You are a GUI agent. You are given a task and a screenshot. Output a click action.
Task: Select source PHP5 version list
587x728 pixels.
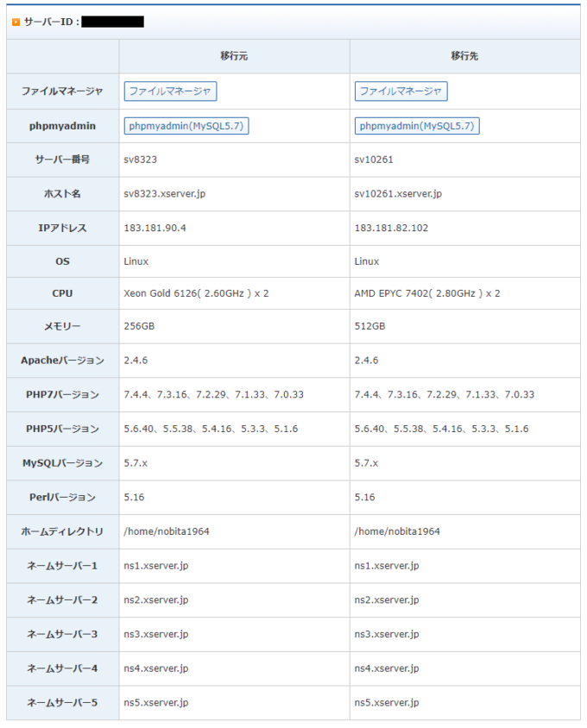click(211, 429)
